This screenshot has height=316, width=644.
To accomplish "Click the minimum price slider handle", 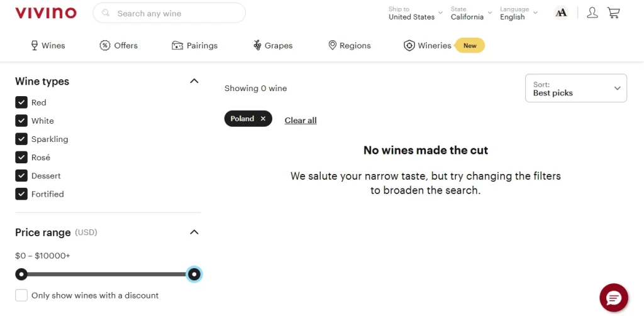I will point(21,274).
